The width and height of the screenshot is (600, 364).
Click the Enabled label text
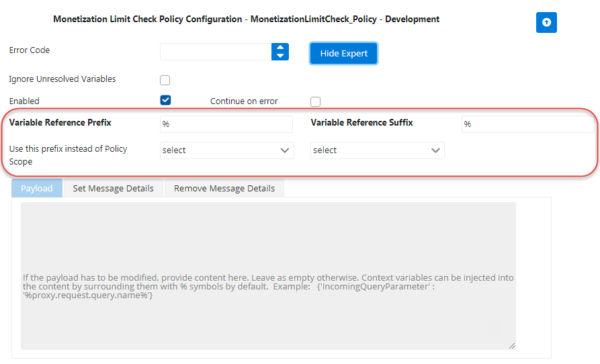(x=24, y=101)
